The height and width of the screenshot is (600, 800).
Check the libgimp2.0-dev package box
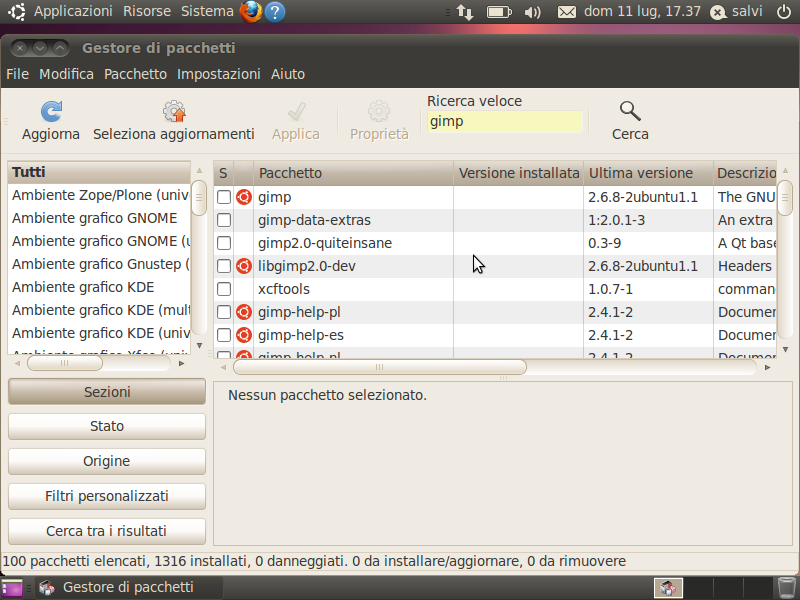click(224, 266)
